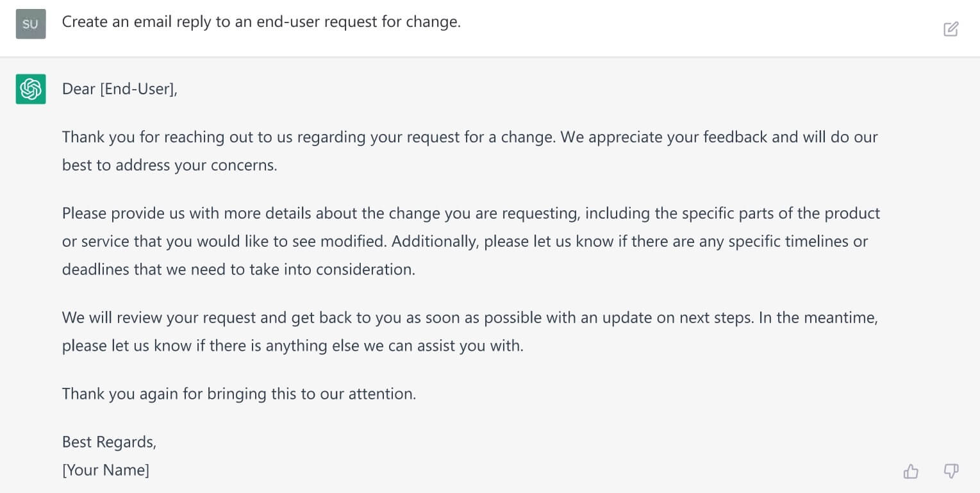Click the line starting "deadlines that we need"
The height and width of the screenshot is (493, 980).
click(238, 269)
